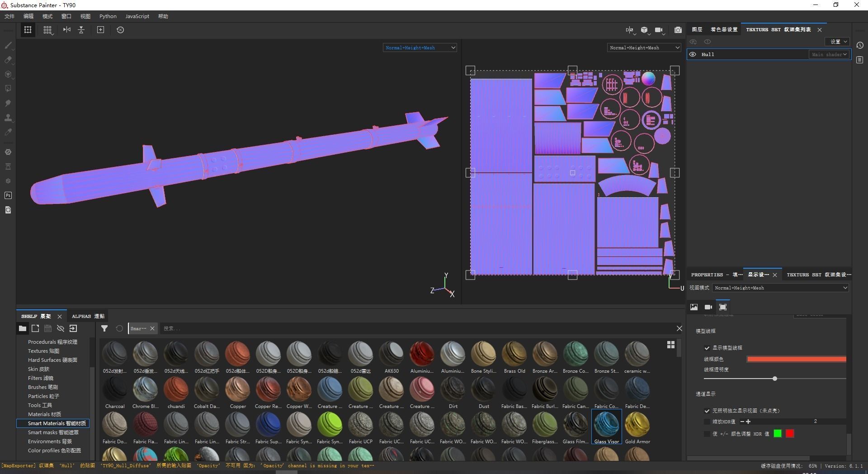The image size is (868, 474).
Task: Select the Materials 材质 shelf category
Action: 44,414
